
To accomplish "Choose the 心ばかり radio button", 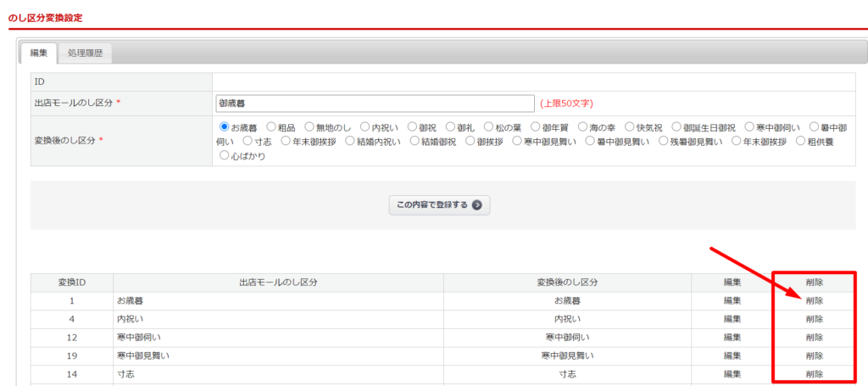I will (x=225, y=156).
